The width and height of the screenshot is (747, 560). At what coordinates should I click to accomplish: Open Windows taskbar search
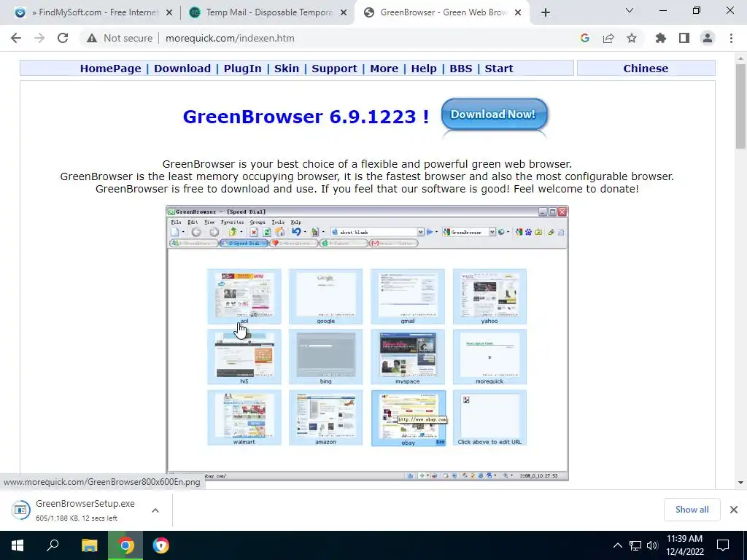click(x=53, y=545)
